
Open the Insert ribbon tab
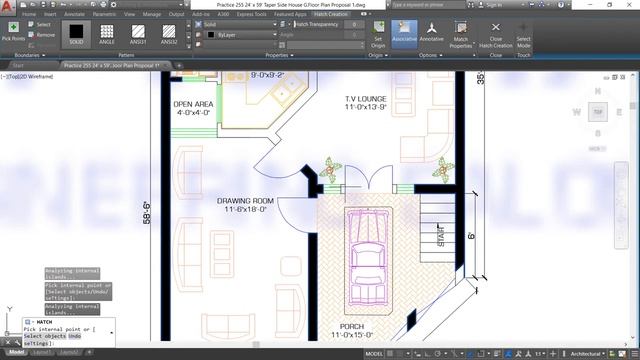click(50, 14)
